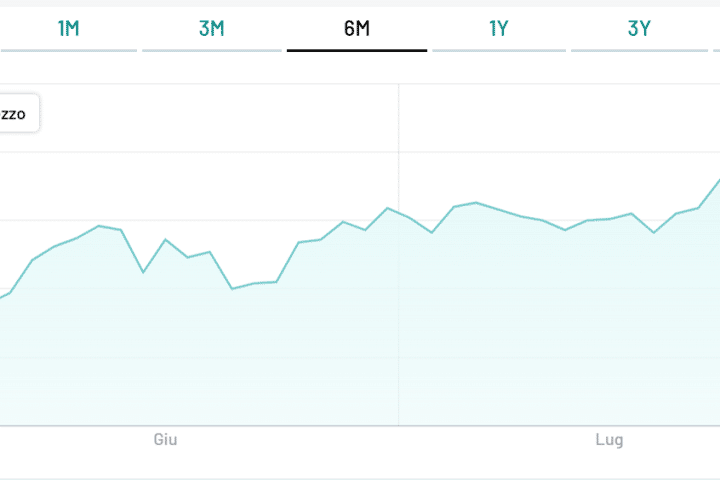Click the Lug month axis label

[x=609, y=440]
